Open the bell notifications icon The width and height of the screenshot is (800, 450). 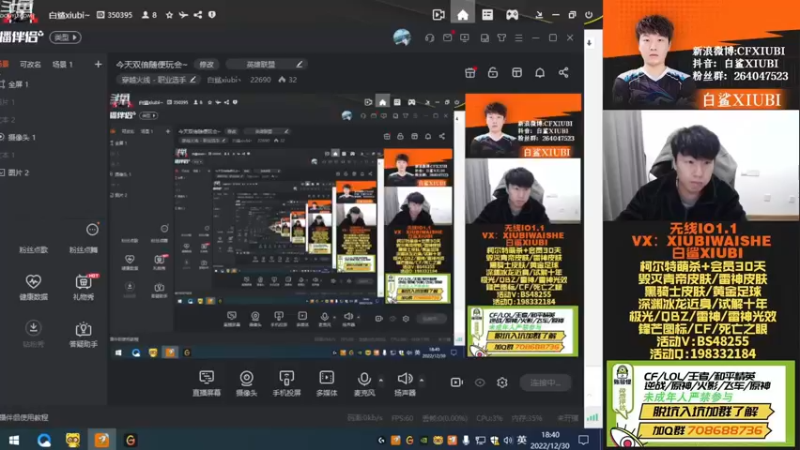coord(540,72)
